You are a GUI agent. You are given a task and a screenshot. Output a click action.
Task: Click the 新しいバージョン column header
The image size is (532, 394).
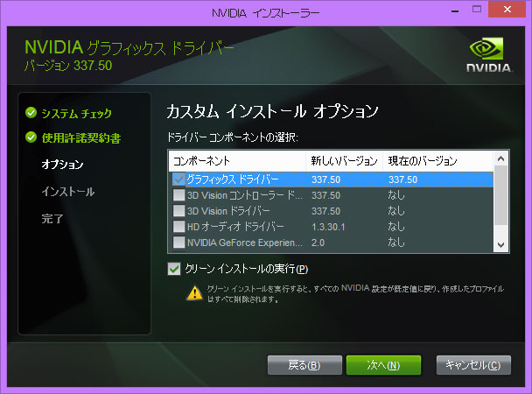345,161
